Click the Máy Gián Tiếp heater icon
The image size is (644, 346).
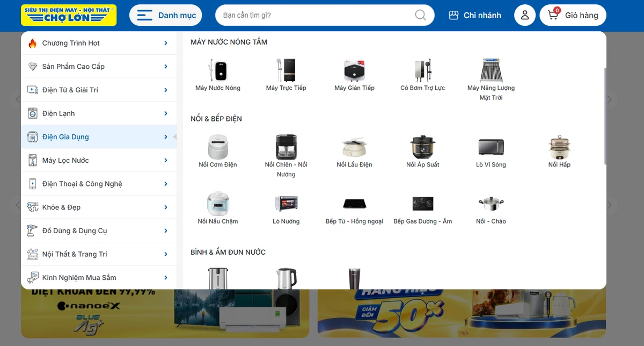[354, 70]
